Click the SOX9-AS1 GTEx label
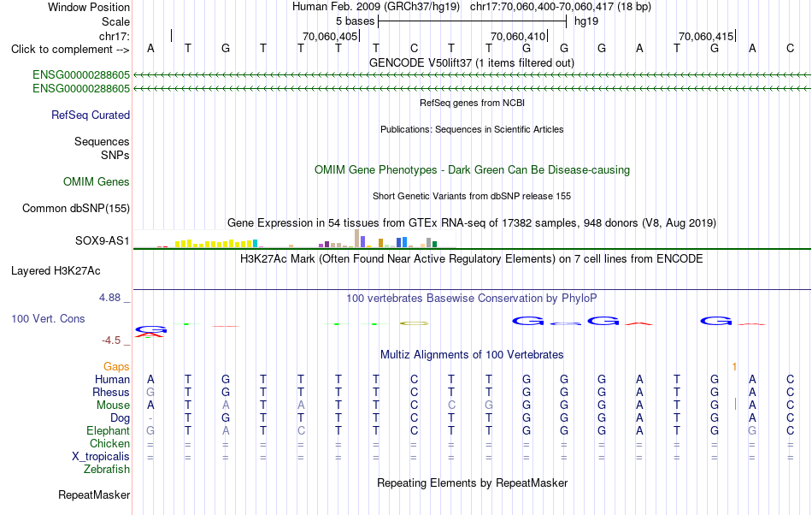 tap(102, 240)
